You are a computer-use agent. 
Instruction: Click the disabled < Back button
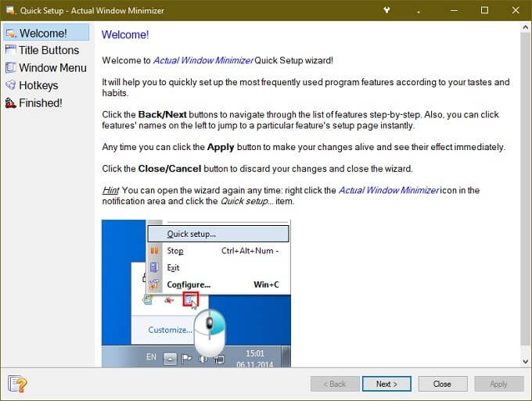(335, 384)
